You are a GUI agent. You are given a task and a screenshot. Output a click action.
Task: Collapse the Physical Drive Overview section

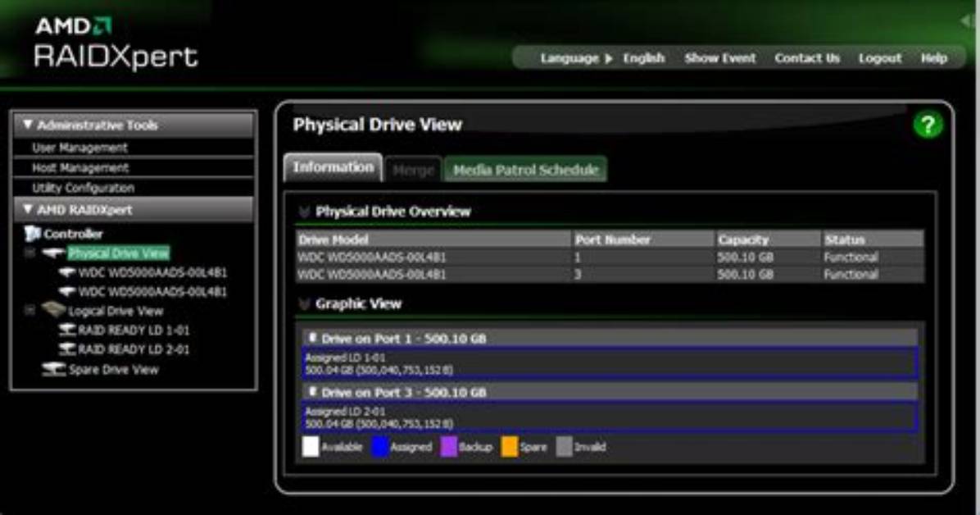click(304, 212)
